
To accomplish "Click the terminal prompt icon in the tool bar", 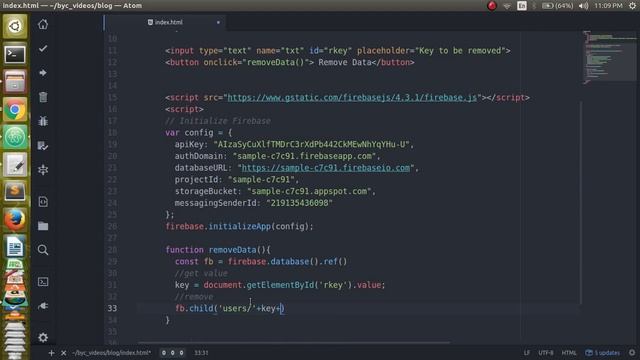I will click(43, 282).
